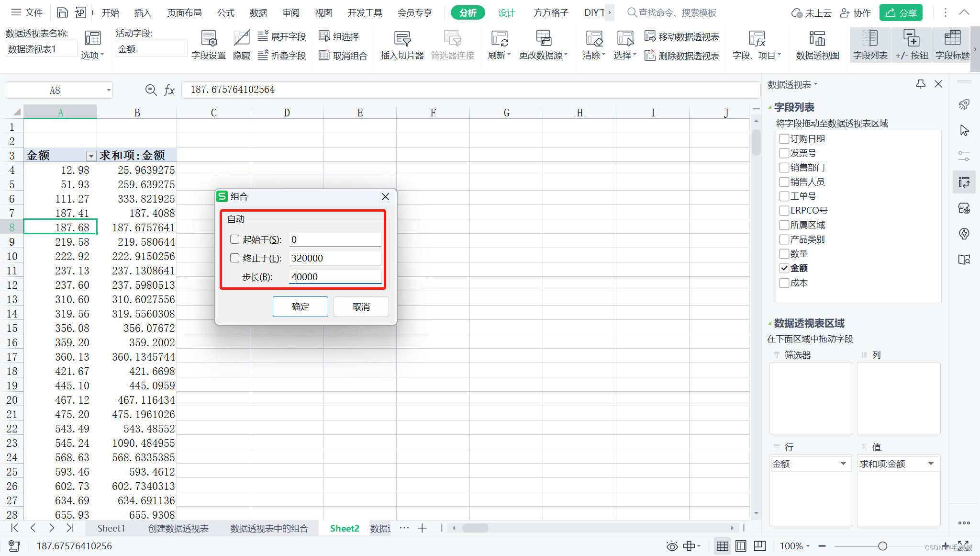Click 展开字段 expand field
Image resolution: width=980 pixels, height=556 pixels.
(282, 36)
